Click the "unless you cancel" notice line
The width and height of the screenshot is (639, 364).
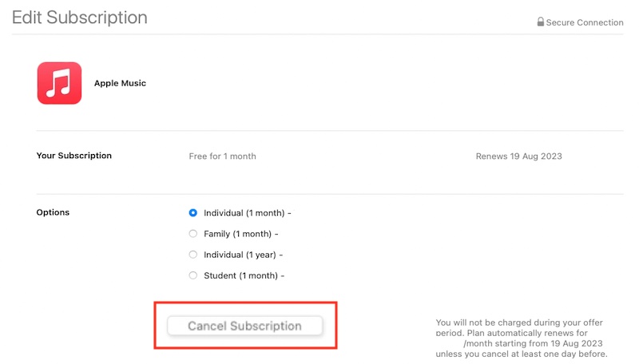tap(522, 354)
